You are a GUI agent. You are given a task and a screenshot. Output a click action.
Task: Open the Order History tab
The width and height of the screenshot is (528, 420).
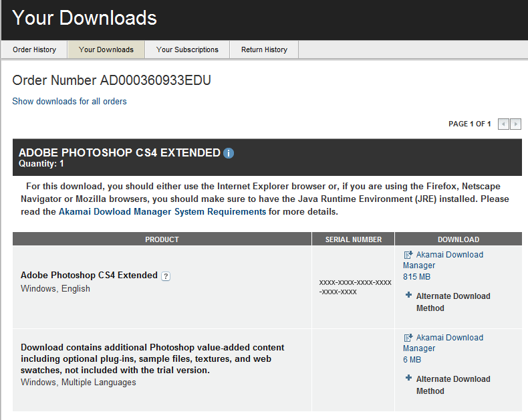click(x=34, y=49)
